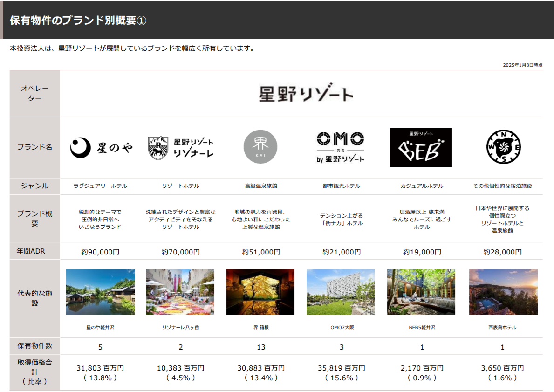The image size is (554, 392).
Task: Click the genre カジュアルホテル
Action: pyautogui.click(x=422, y=186)
